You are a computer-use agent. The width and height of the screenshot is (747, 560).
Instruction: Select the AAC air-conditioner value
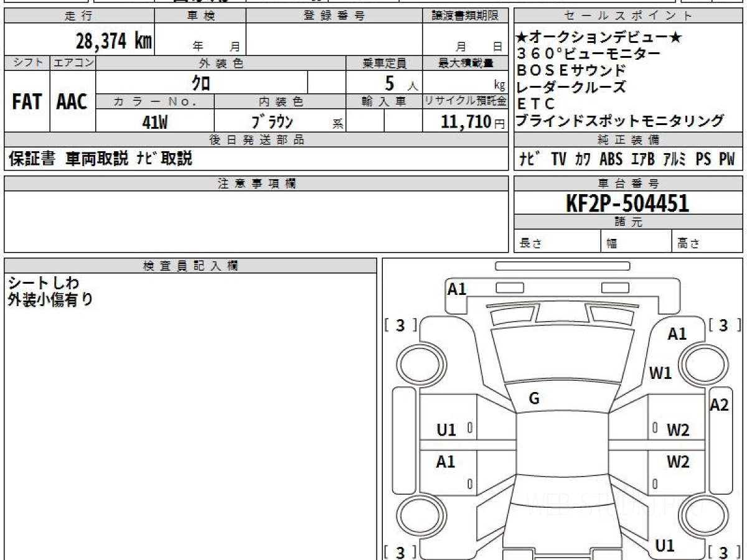point(72,102)
